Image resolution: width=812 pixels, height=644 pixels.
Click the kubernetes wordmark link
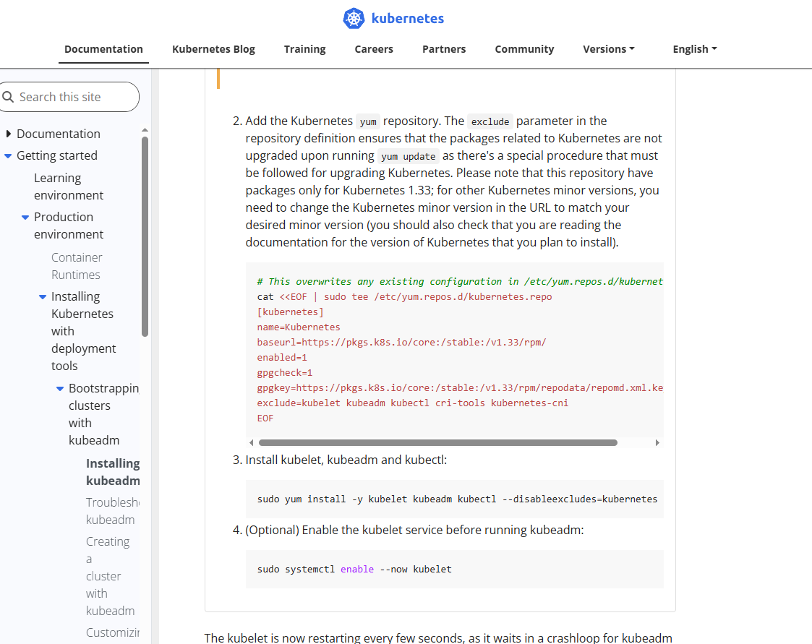(408, 19)
